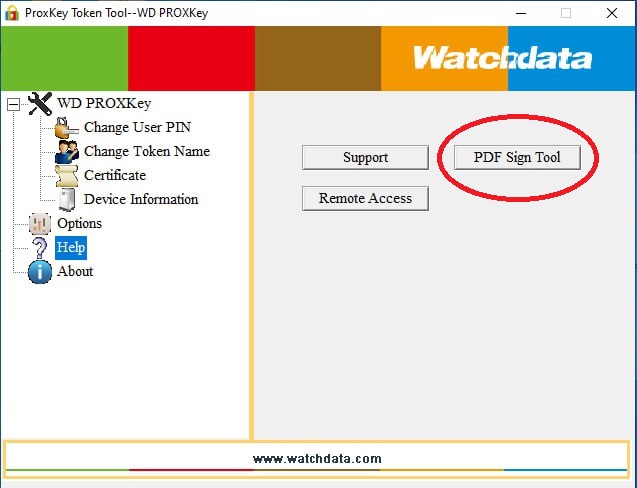This screenshot has width=637, height=488.
Task: Open the Options tree item
Action: [80, 223]
